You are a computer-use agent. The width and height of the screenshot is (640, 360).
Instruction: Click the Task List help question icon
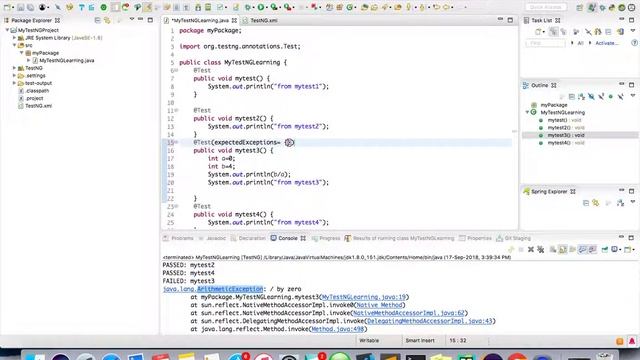pyautogui.click(x=634, y=43)
